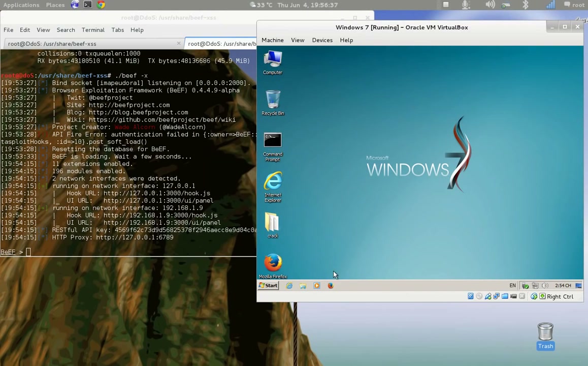588x366 pixels.
Task: Open the VirtualBox Help menu
Action: coord(346,40)
